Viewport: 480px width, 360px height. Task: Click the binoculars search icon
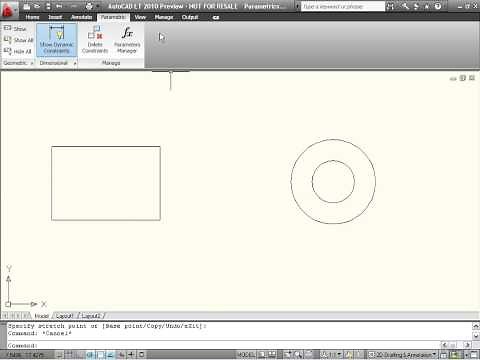click(x=390, y=6)
